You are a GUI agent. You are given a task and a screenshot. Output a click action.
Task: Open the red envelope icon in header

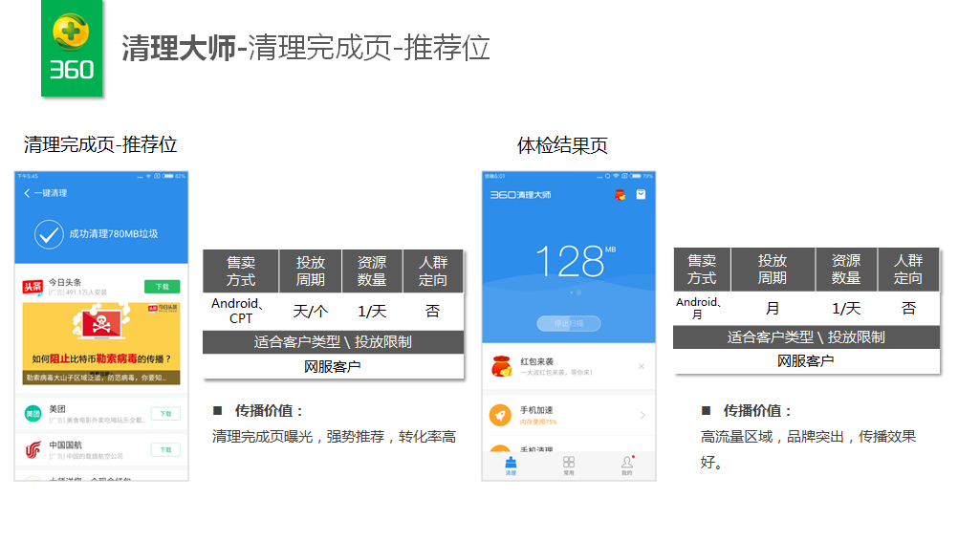[x=620, y=195]
